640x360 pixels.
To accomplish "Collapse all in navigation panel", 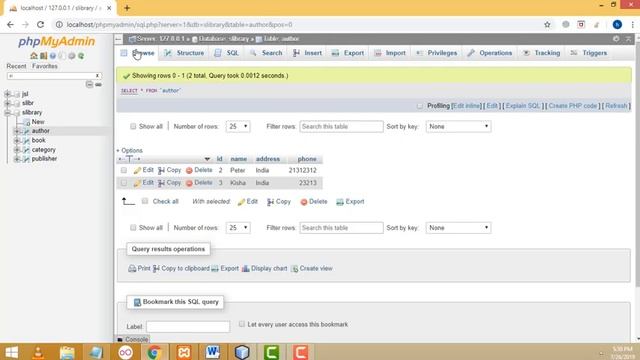I will [89, 84].
